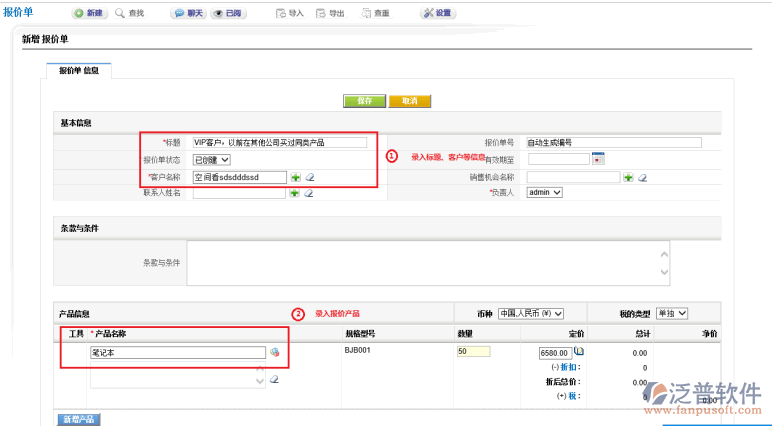772x426 pixels.
Task: Click the green plus icon beside 销售机会名称
Action: [x=628, y=177]
